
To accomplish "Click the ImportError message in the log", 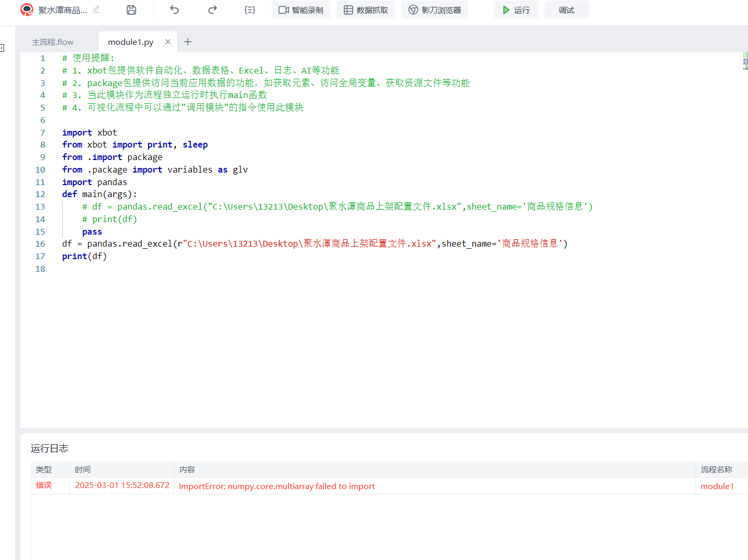I will pyautogui.click(x=277, y=486).
